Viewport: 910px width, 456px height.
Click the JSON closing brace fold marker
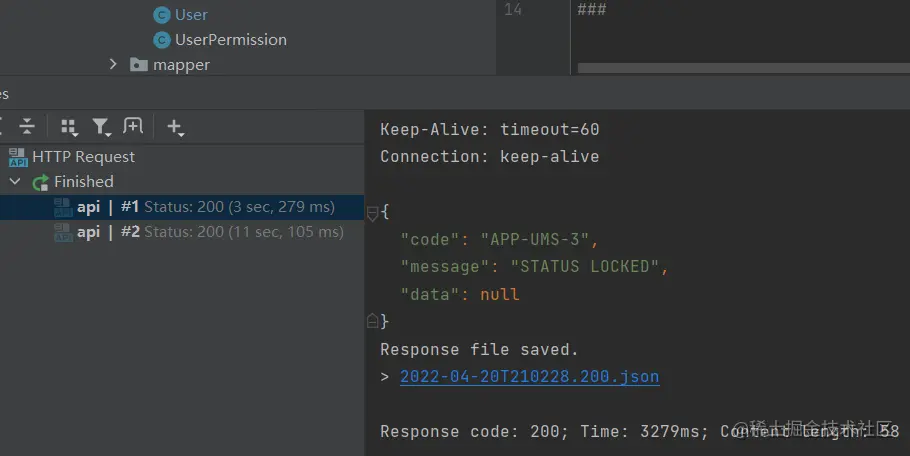(373, 320)
